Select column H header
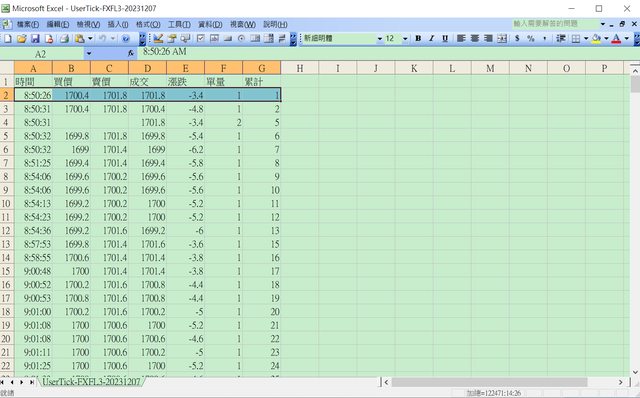The height and width of the screenshot is (398, 640). tap(300, 68)
